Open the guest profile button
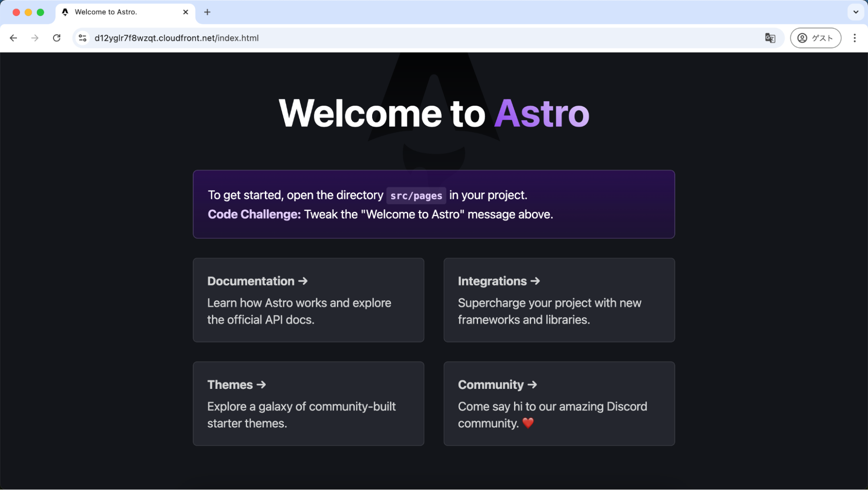This screenshot has height=490, width=868. click(x=815, y=38)
